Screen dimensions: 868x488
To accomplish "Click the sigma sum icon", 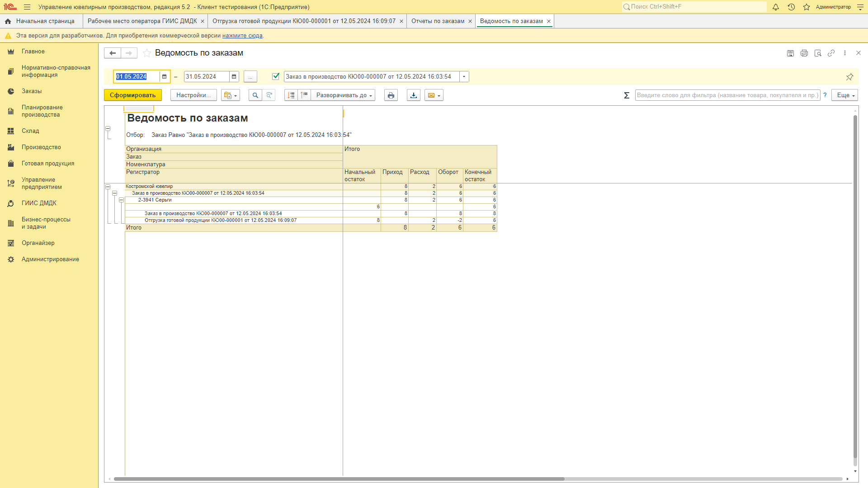I will click(627, 95).
